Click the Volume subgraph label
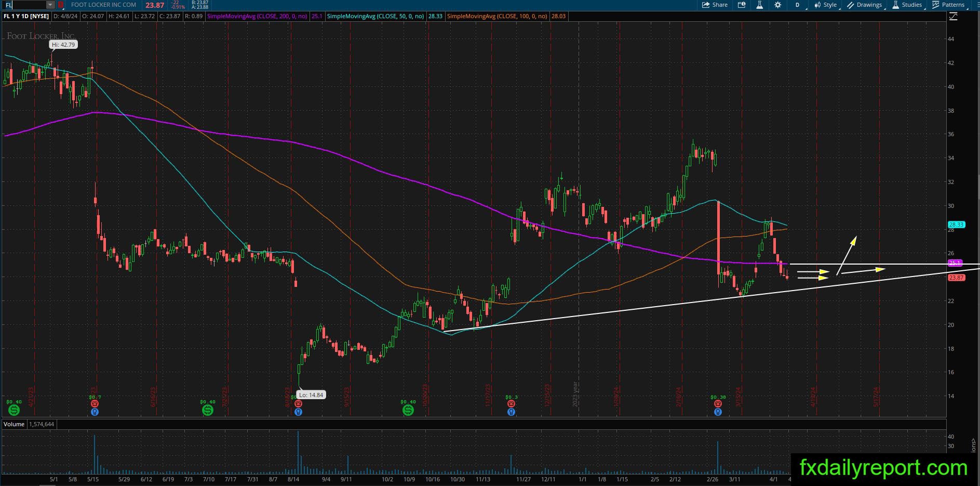The height and width of the screenshot is (486, 980). tap(14, 424)
